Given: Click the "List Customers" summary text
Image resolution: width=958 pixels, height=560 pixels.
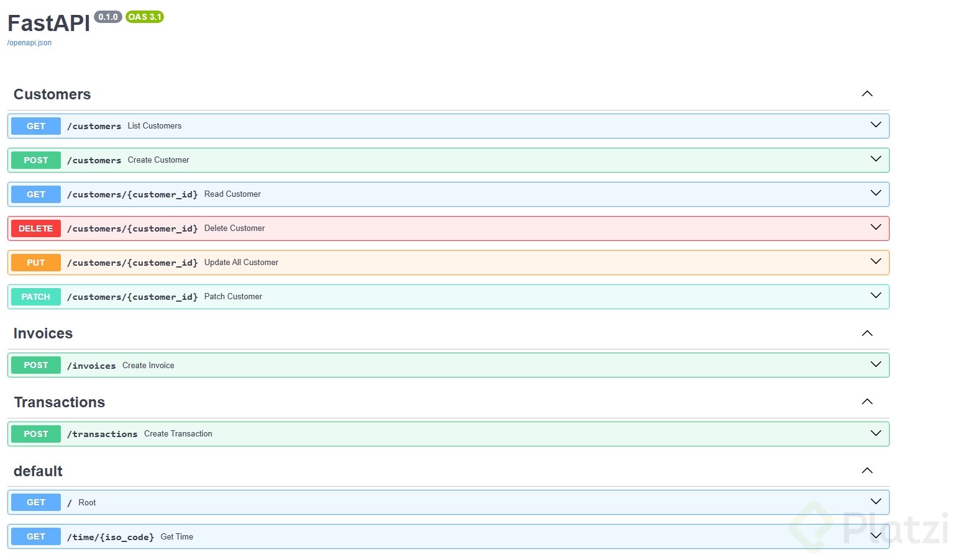Looking at the screenshot, I should point(155,125).
